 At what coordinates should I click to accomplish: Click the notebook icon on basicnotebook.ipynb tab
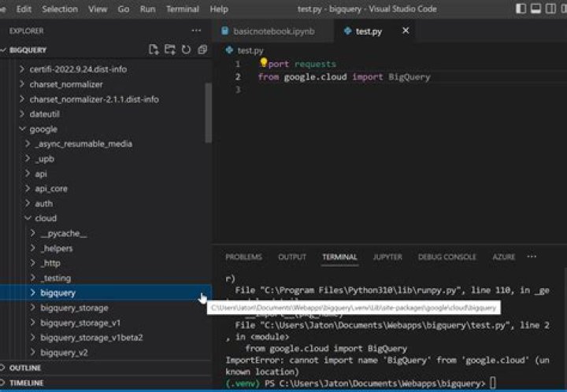(x=225, y=31)
